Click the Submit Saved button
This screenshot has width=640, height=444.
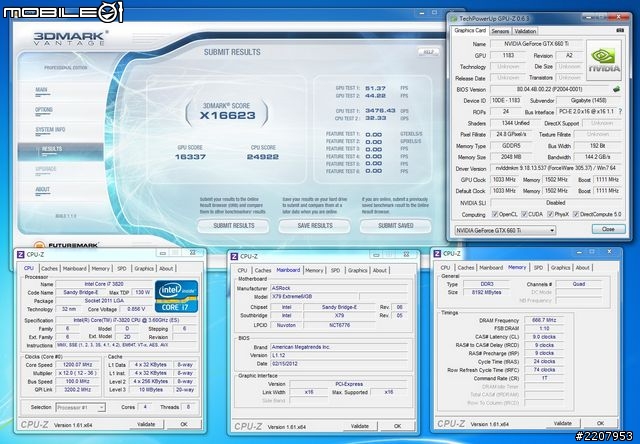pyautogui.click(x=396, y=226)
